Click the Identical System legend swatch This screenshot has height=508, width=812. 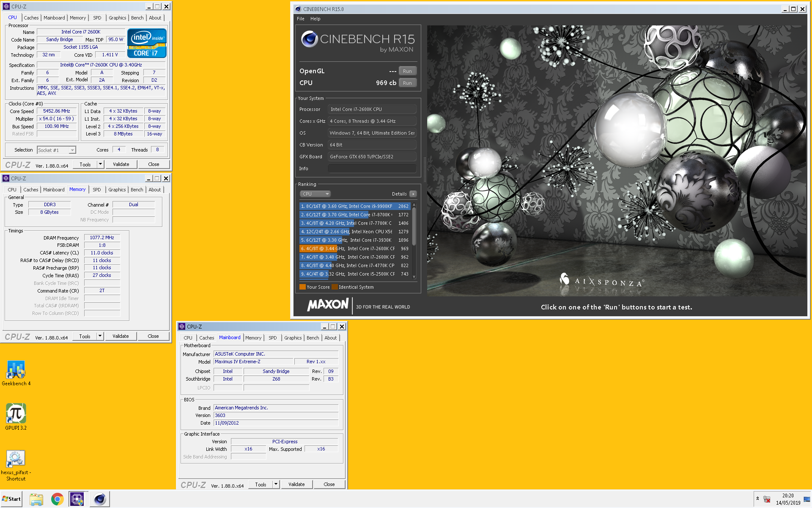(x=335, y=287)
